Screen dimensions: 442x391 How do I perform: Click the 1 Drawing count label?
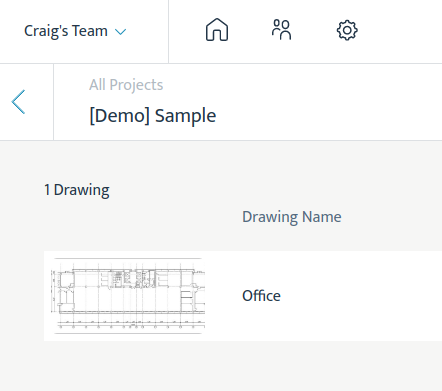point(77,190)
